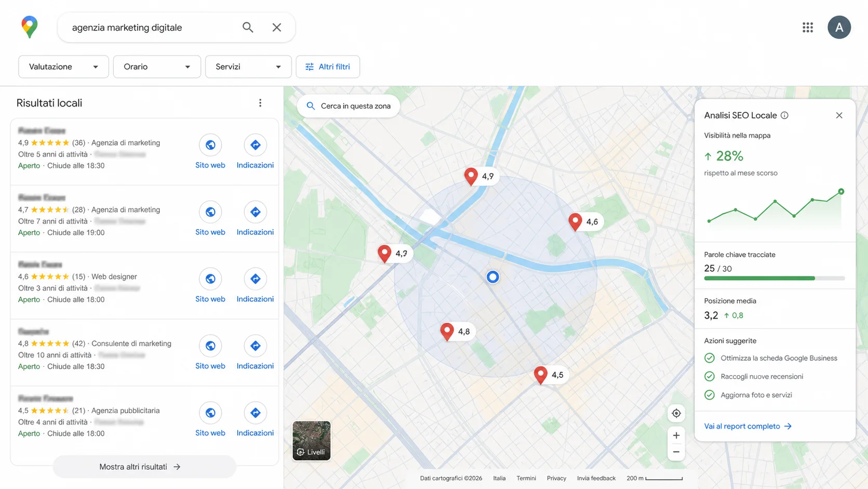Click the search magnifier icon
Viewport: 868px width, 489px height.
[248, 27]
